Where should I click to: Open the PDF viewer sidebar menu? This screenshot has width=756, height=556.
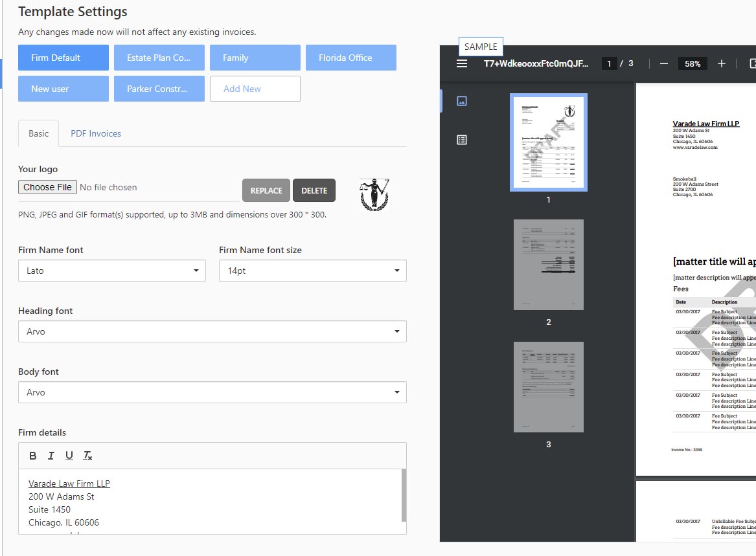point(462,63)
